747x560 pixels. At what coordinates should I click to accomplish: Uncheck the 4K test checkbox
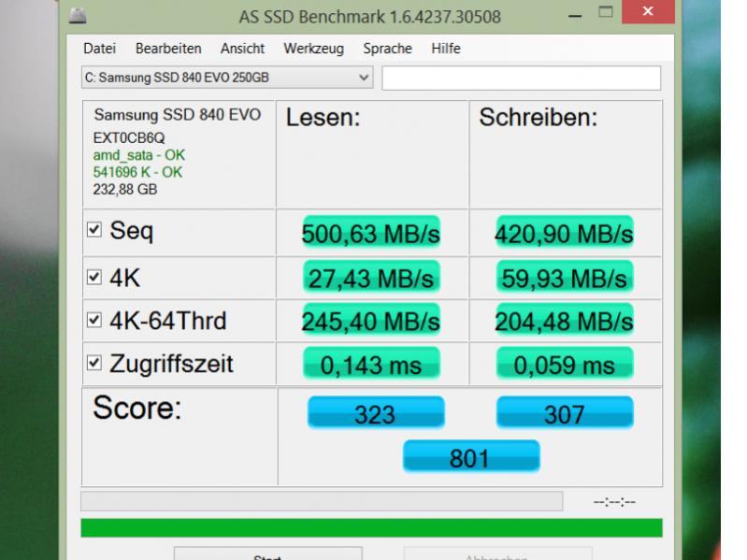coord(94,277)
